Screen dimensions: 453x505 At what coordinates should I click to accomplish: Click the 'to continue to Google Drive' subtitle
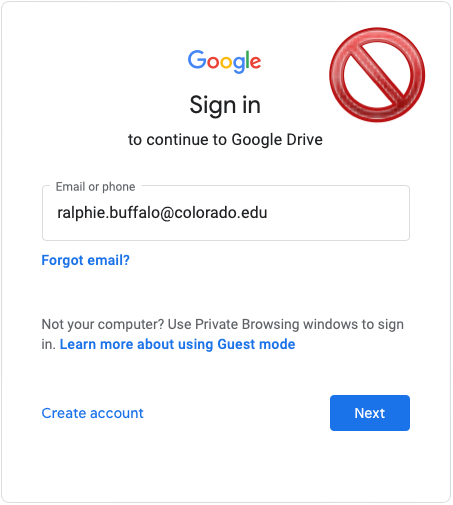225,140
